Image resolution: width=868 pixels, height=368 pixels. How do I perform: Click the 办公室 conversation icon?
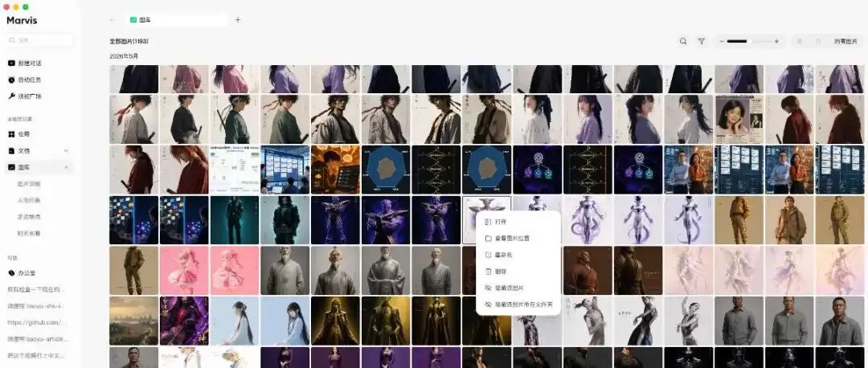[11, 273]
